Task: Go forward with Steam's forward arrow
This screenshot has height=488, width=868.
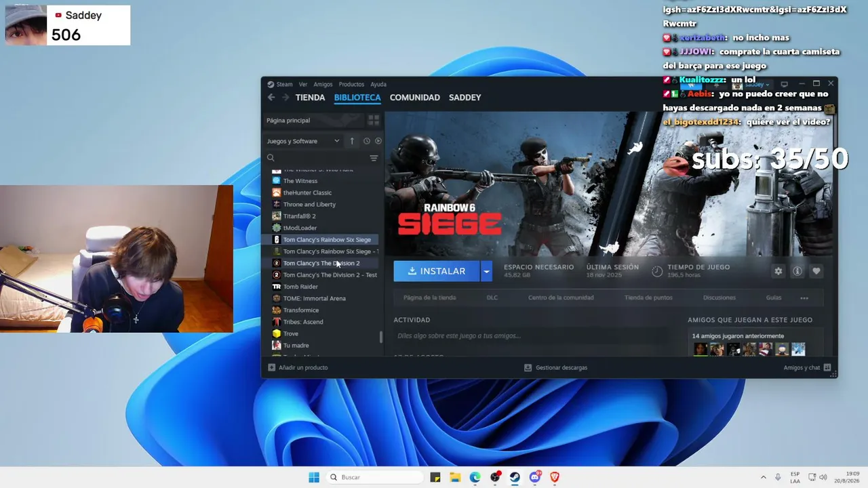Action: pyautogui.click(x=285, y=98)
